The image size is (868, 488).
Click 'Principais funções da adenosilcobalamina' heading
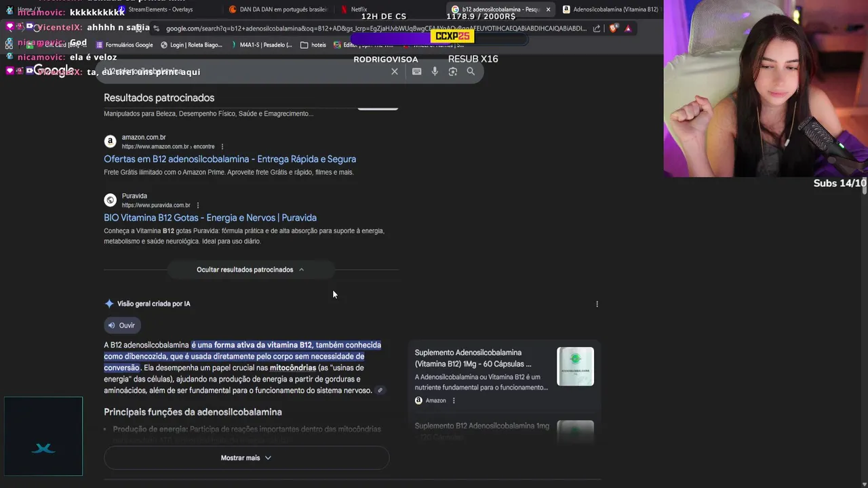click(x=193, y=412)
